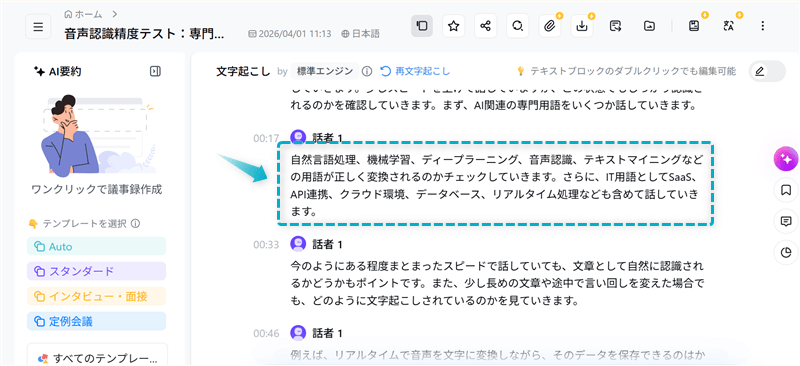
Task: Click the text block starting 例えば、リアルタイムで
Action: tap(497, 354)
